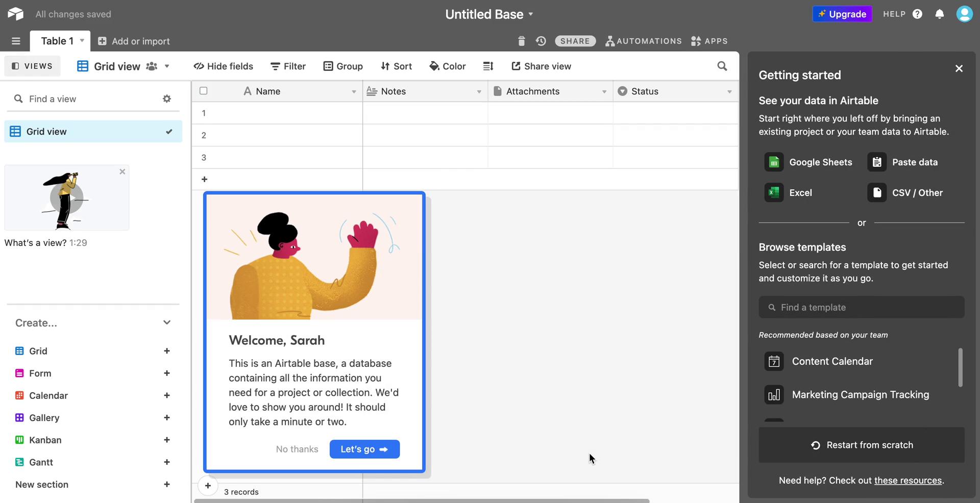
Task: Import from Google Sheets
Action: coord(808,162)
